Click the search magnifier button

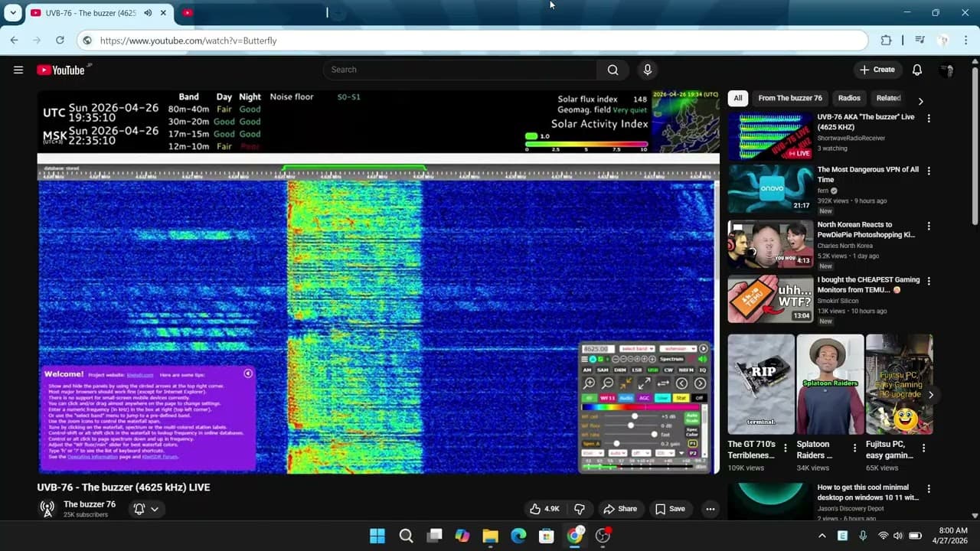(612, 70)
